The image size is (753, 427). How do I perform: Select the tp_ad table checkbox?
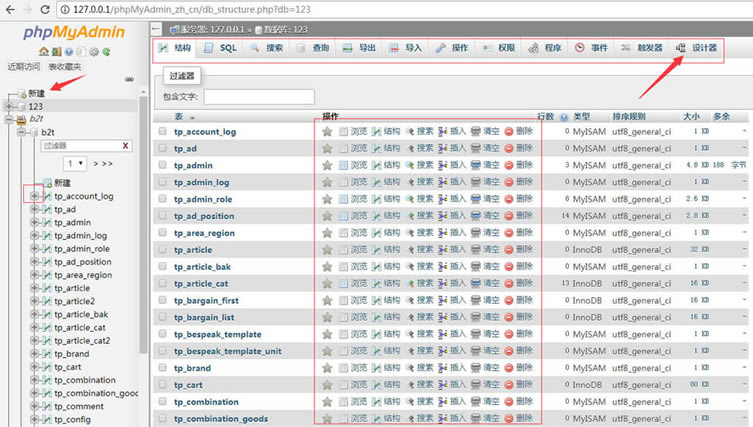point(162,148)
